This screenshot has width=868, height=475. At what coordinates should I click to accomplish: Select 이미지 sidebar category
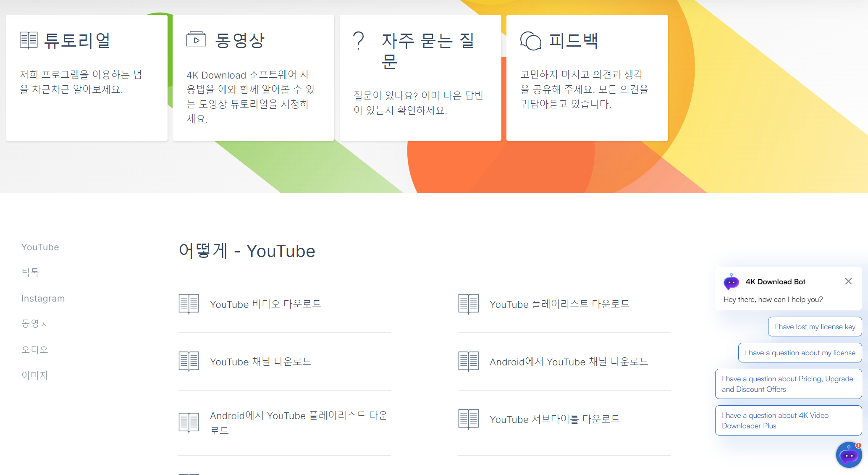(35, 375)
